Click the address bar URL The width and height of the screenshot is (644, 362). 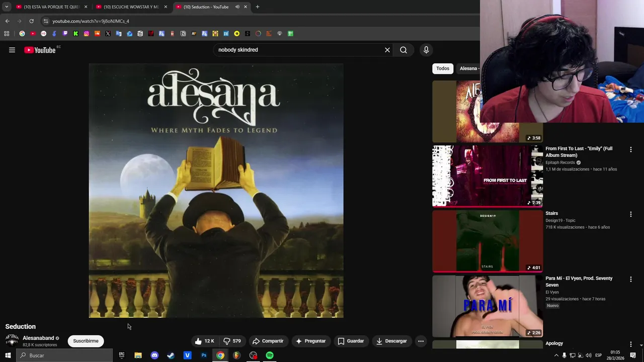coord(91,21)
